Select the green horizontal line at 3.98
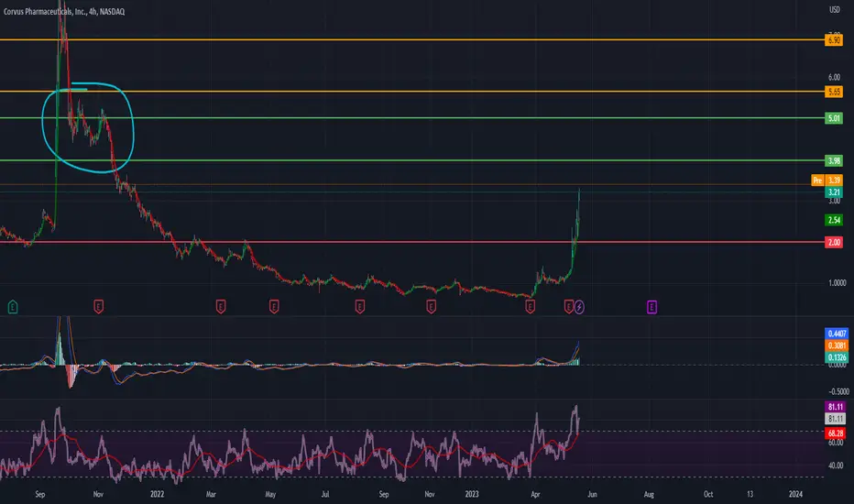854x504 pixels. 411,160
